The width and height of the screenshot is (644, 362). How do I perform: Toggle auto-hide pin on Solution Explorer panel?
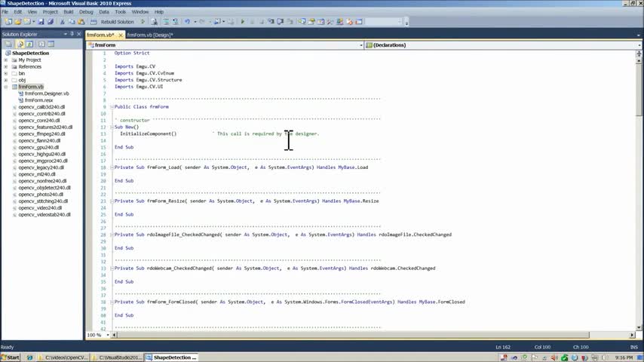click(x=72, y=34)
